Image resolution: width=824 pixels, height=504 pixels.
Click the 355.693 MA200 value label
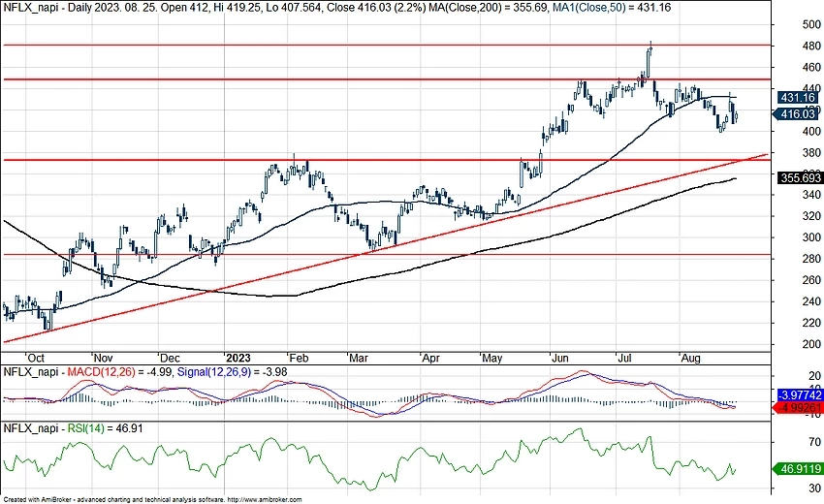(800, 178)
